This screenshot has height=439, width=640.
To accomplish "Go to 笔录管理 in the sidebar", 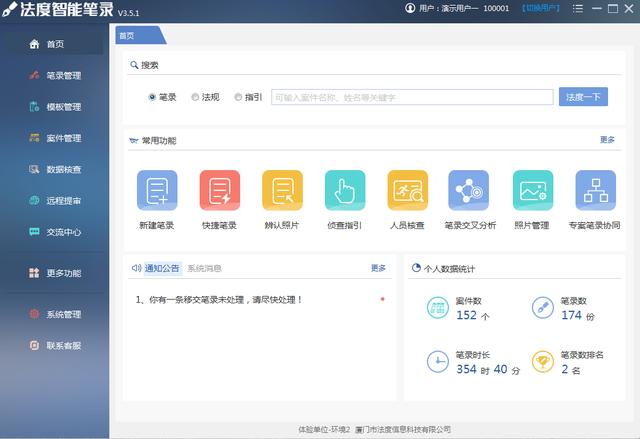I will (63, 76).
